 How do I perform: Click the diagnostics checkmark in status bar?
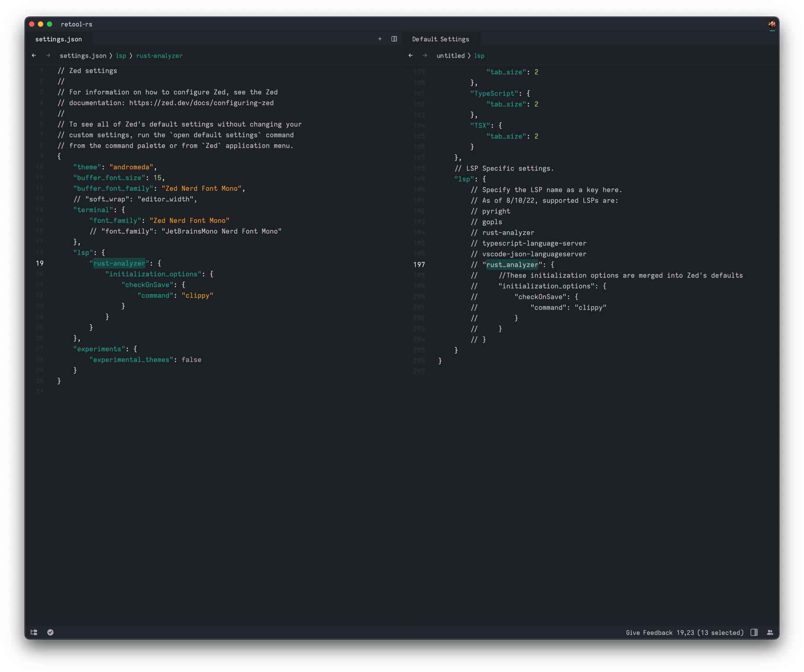click(x=50, y=632)
